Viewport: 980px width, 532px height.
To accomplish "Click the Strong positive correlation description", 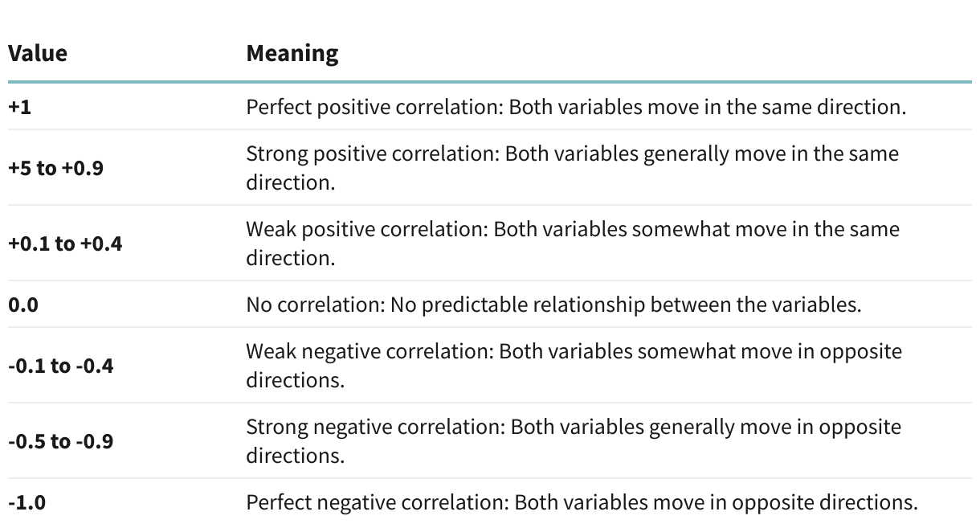I will (572, 167).
